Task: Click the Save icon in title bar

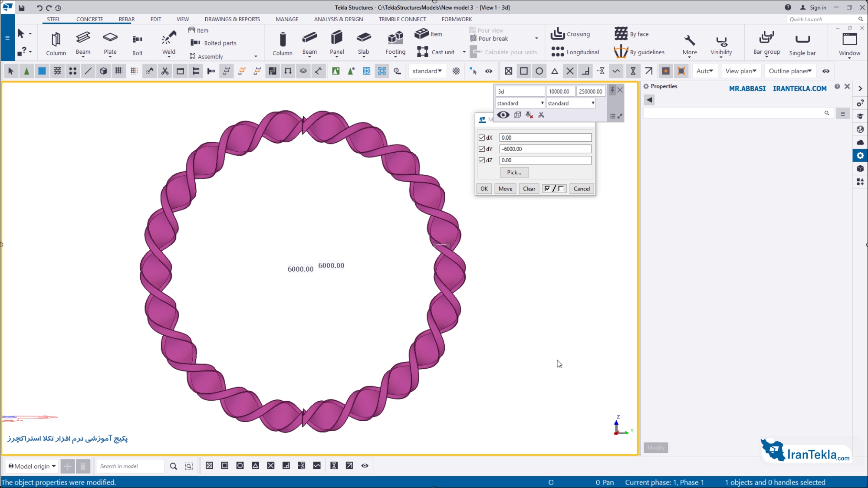Action: pos(22,8)
